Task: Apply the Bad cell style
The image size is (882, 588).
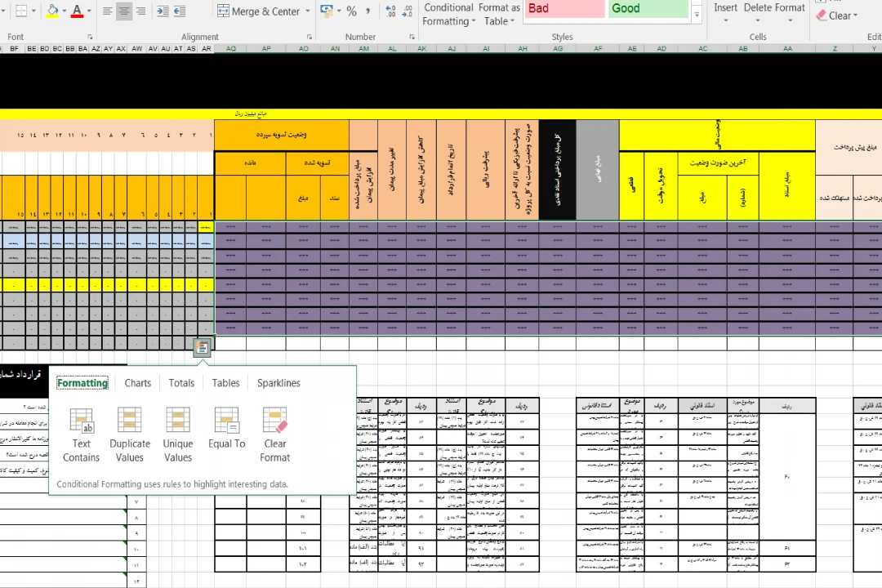Action: point(563,8)
